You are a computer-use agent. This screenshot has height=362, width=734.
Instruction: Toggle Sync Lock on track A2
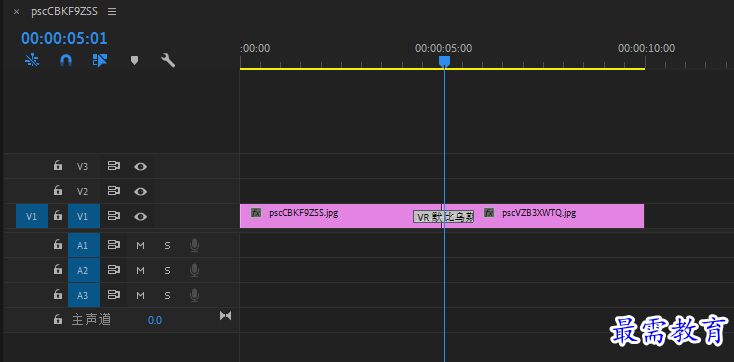coord(114,269)
